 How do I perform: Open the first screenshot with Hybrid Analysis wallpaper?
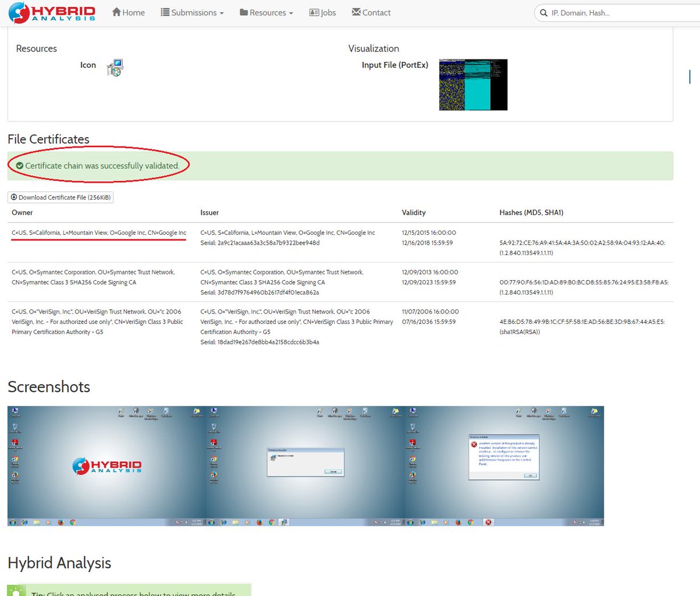pos(107,466)
